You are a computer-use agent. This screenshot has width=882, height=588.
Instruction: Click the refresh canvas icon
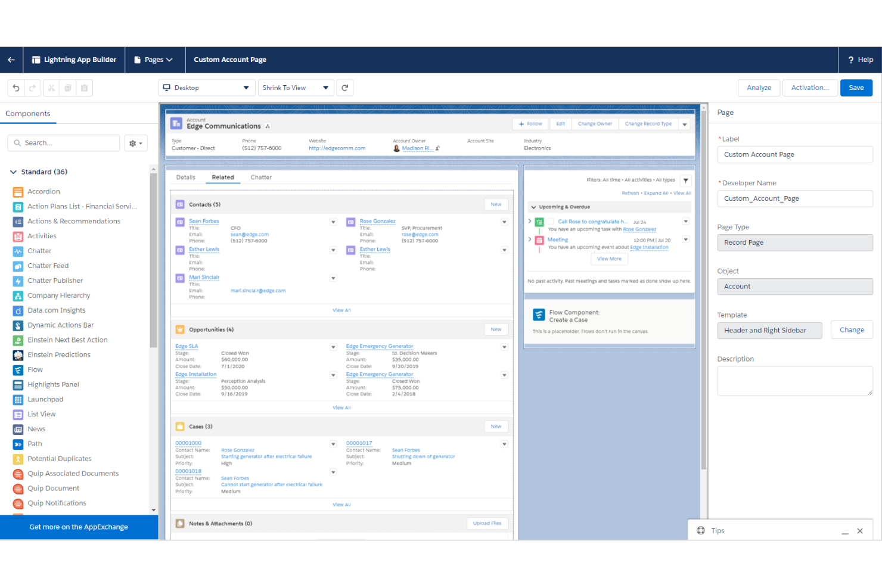[x=344, y=88]
